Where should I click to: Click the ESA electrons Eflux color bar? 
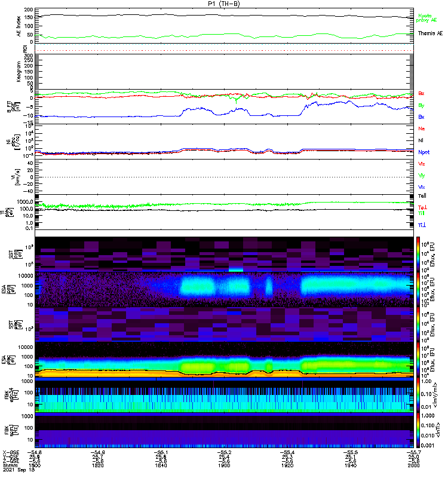[418, 360]
